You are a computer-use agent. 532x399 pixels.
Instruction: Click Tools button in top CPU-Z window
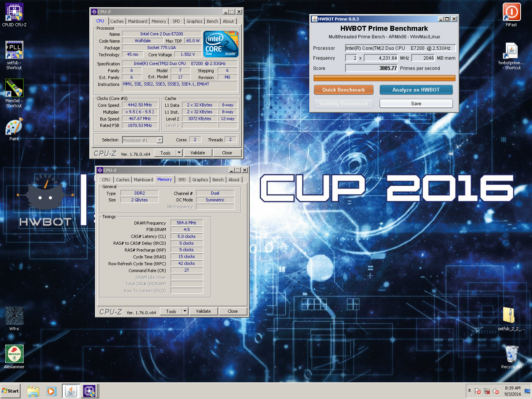(x=165, y=153)
